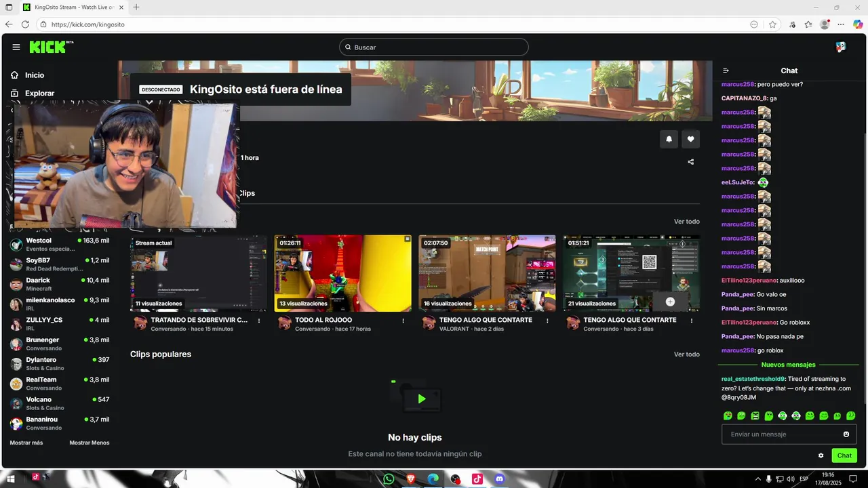This screenshot has height=488, width=868.
Task: Open a new browser tab with plus
Action: coord(136,7)
